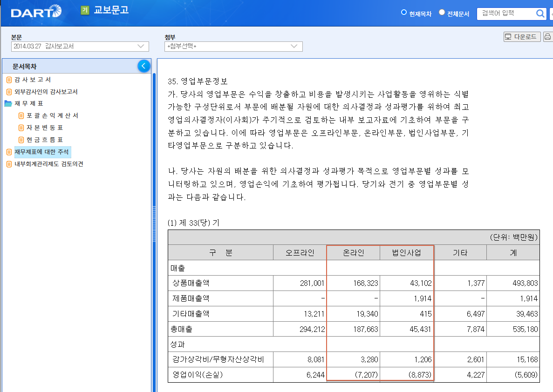
Task: Click the 구 분 header cell
Action: click(221, 253)
